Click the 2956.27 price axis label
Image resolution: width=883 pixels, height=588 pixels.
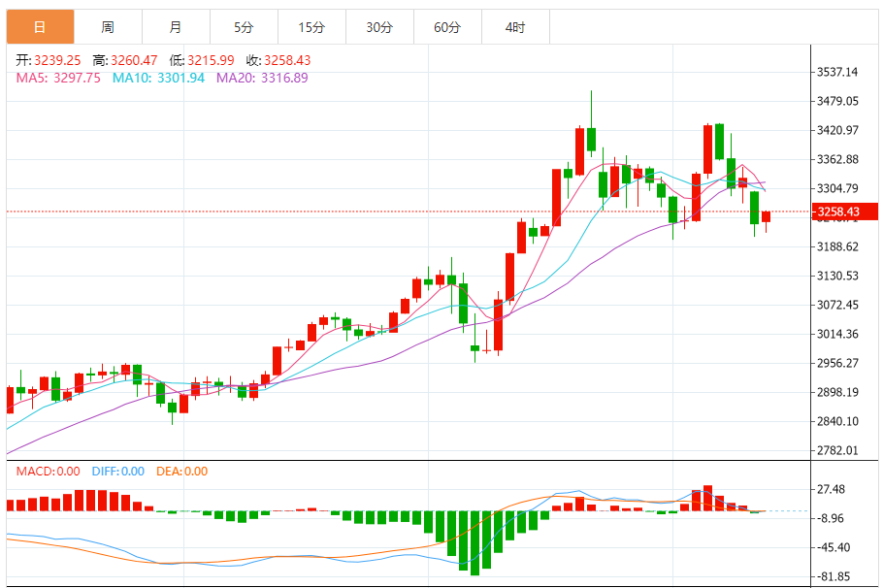(837, 363)
